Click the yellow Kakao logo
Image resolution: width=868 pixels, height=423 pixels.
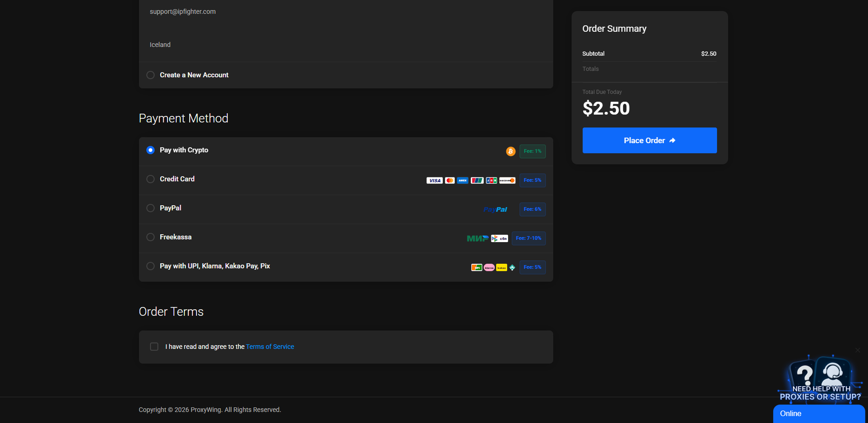(502, 268)
